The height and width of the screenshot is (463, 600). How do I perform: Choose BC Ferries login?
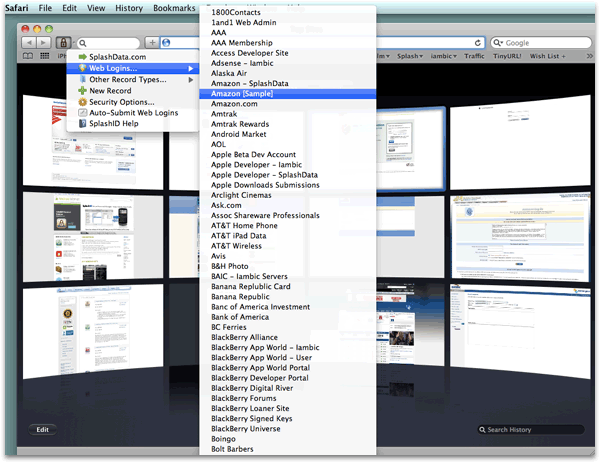tap(287, 327)
